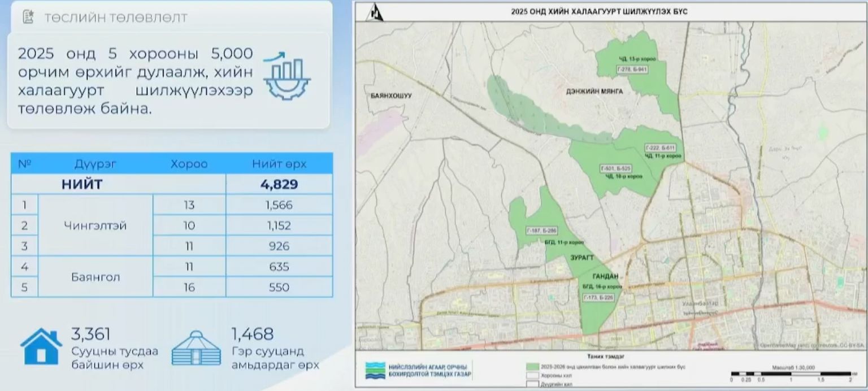This screenshot has width=868, height=391.
Task: Click the green gas heating zone legend swatch
Action: coord(532,367)
